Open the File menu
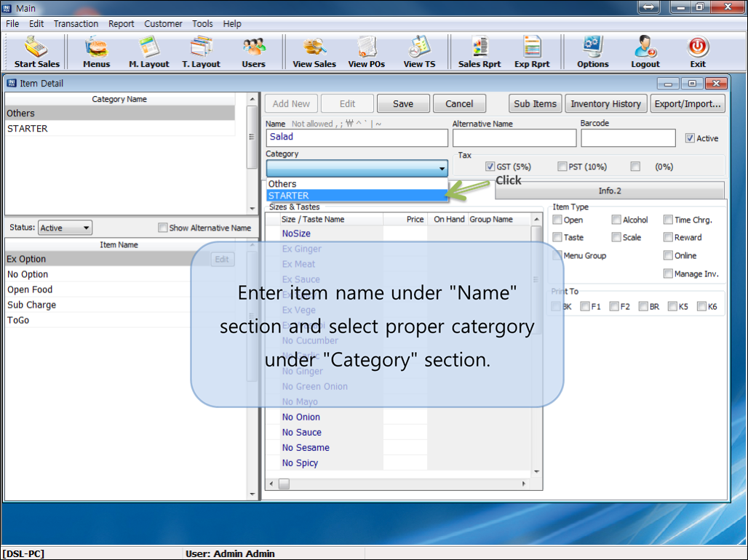748x560 pixels. [12, 23]
